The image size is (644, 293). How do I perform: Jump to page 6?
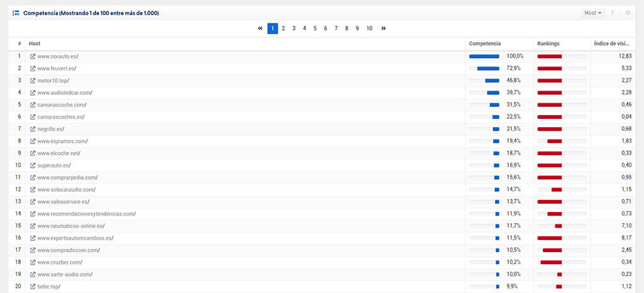[325, 28]
